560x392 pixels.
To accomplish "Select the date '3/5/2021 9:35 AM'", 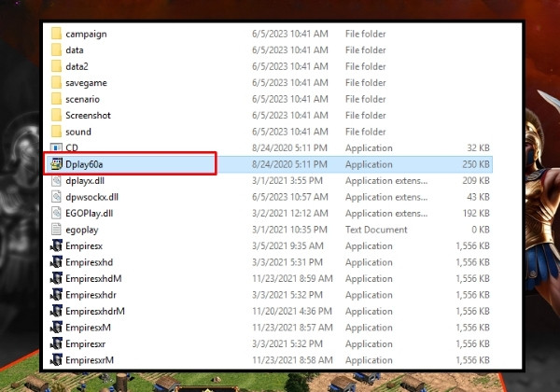I will point(287,246).
